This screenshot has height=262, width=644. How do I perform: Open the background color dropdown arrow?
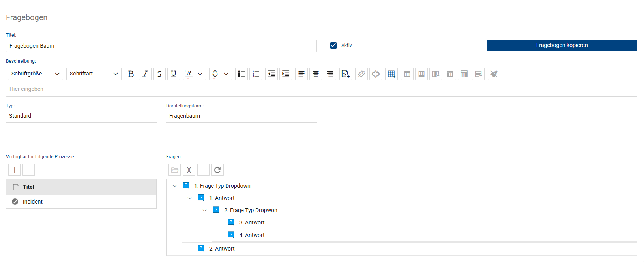(226, 74)
